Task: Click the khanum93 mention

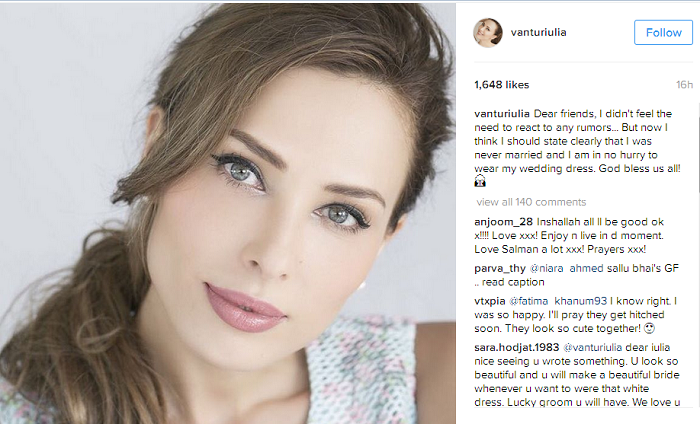Action: point(580,301)
